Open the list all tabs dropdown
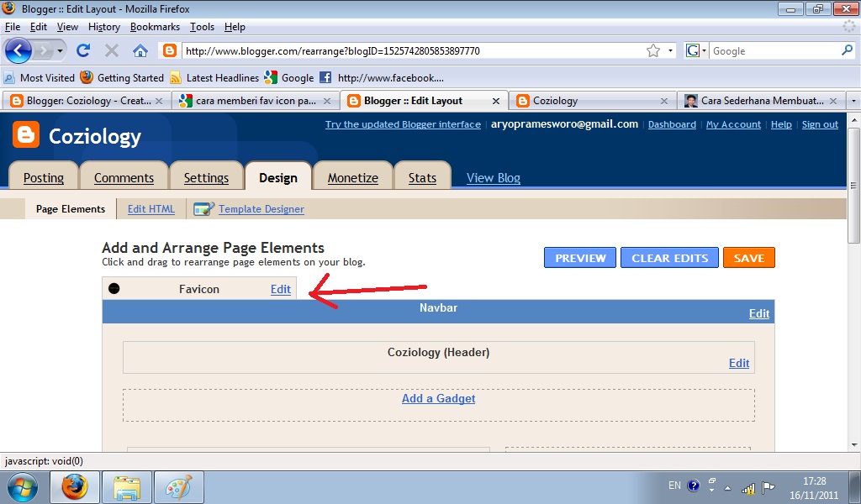861x504 pixels. click(x=853, y=101)
